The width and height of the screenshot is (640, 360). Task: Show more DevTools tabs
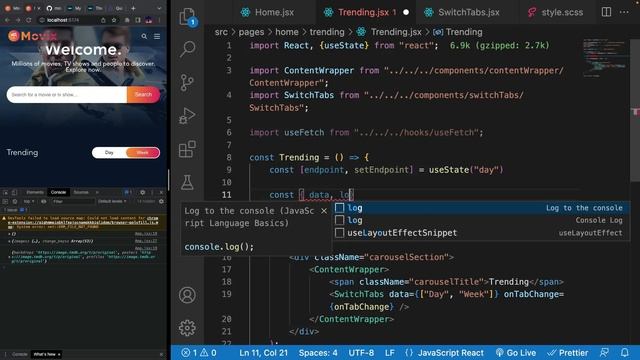[x=97, y=192]
